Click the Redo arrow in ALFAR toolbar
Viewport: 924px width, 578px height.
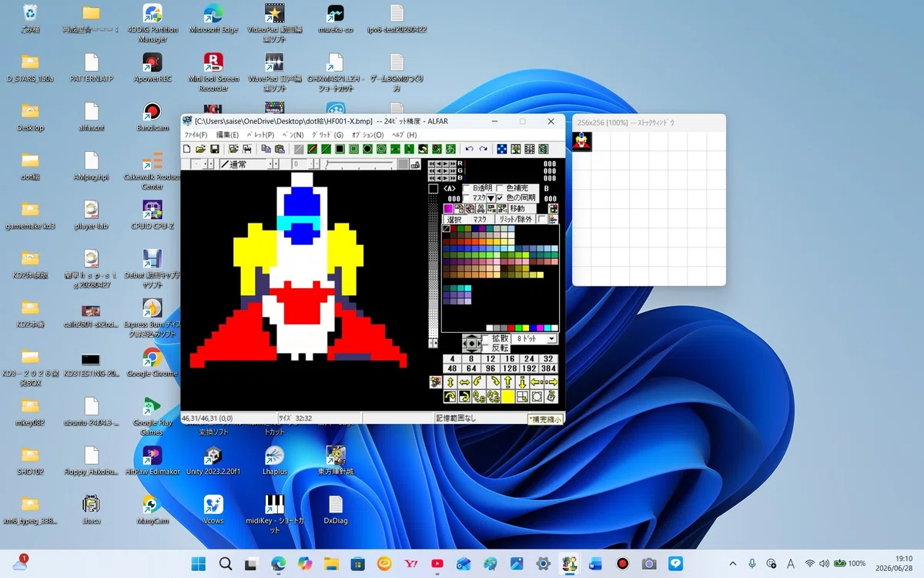point(483,149)
